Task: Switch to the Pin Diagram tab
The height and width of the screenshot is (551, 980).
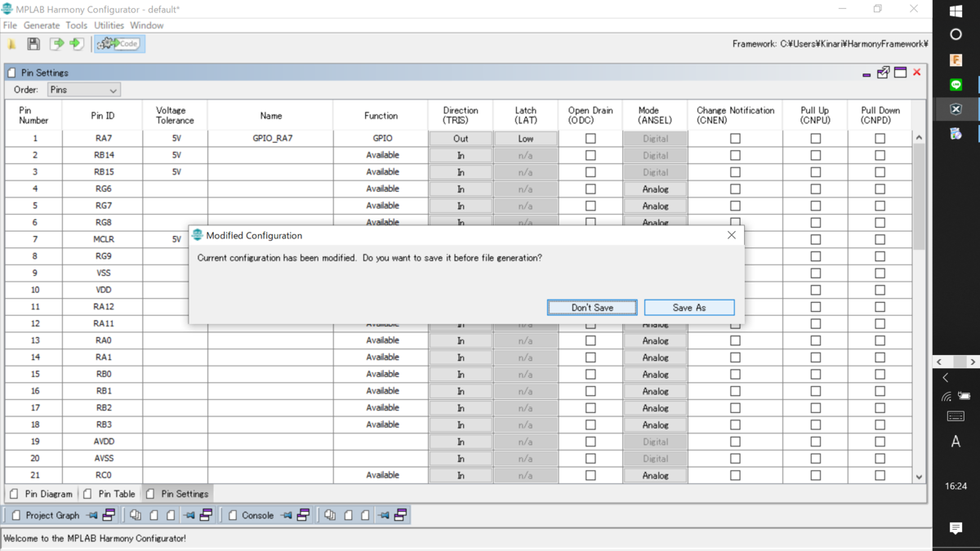Action: [41, 494]
